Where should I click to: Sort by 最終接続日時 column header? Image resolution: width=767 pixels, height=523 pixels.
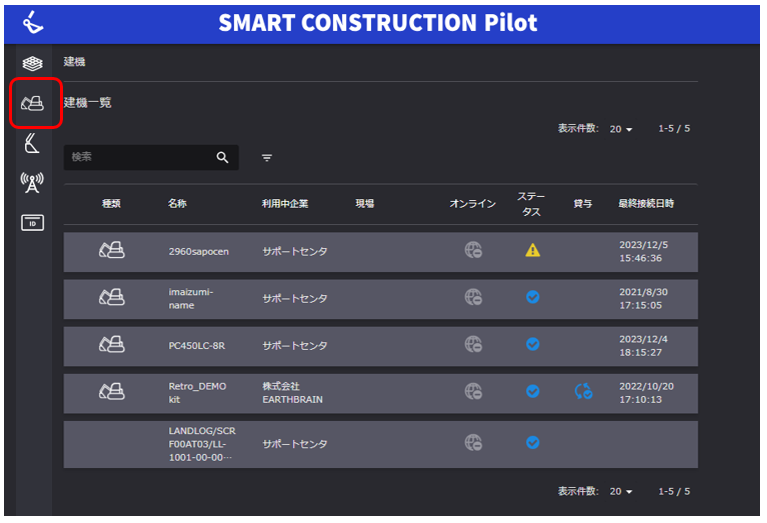pyautogui.click(x=646, y=204)
